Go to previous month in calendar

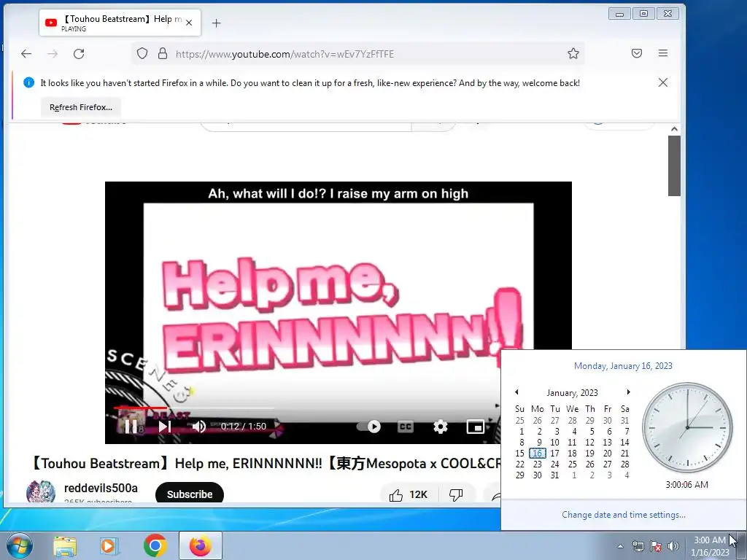[517, 392]
